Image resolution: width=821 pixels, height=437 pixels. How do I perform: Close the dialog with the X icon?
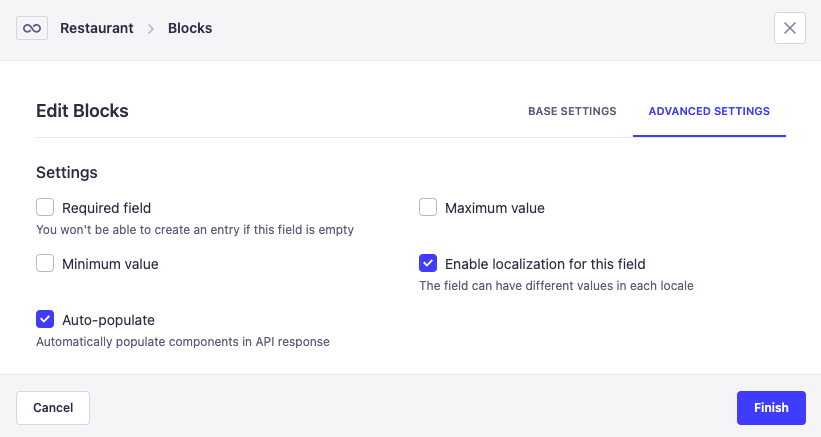tap(789, 28)
